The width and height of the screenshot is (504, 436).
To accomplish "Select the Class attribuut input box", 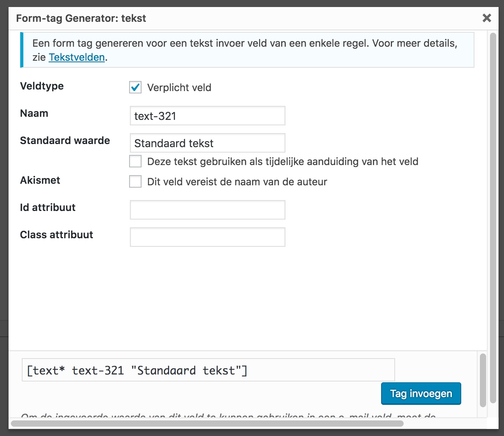I will pos(207,237).
